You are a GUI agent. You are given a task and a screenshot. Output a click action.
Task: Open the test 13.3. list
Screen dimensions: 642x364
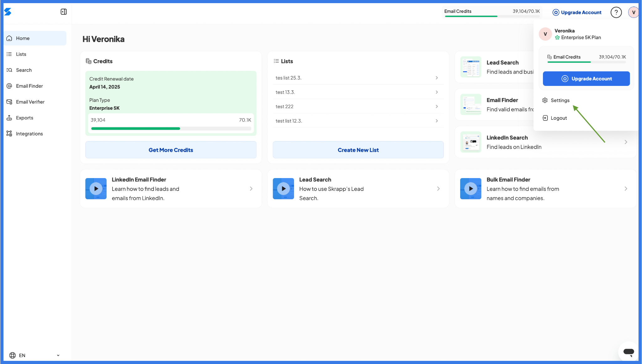(x=358, y=92)
